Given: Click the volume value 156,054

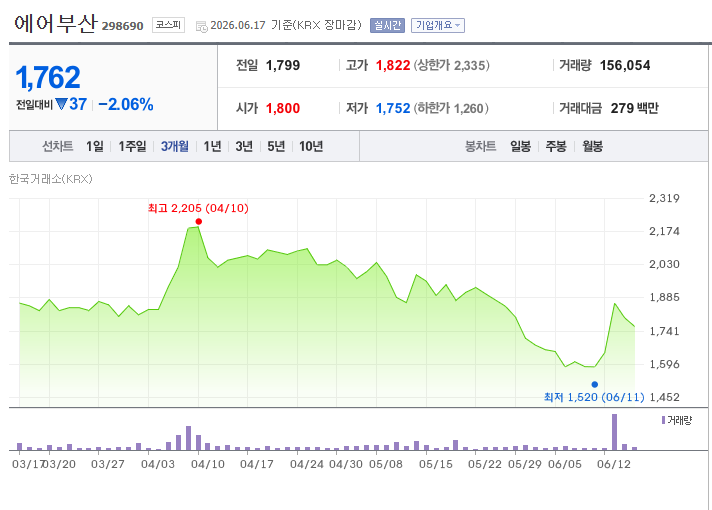Looking at the screenshot, I should 625,65.
